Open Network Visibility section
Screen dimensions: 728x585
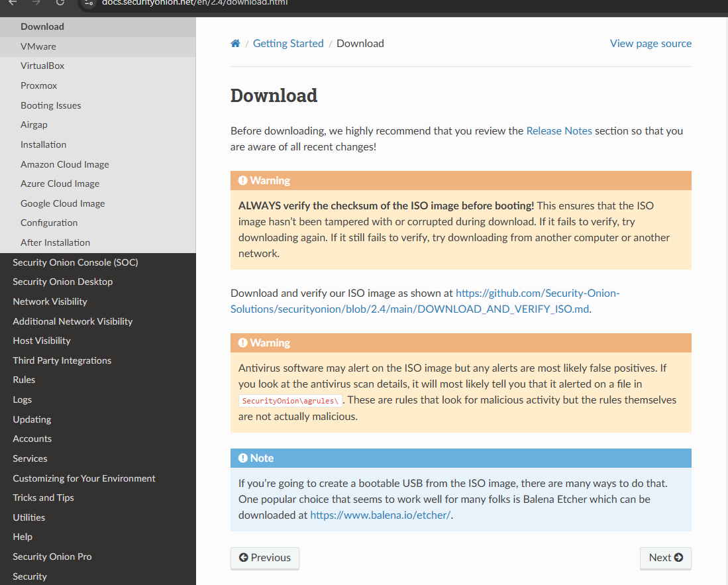pos(98,301)
